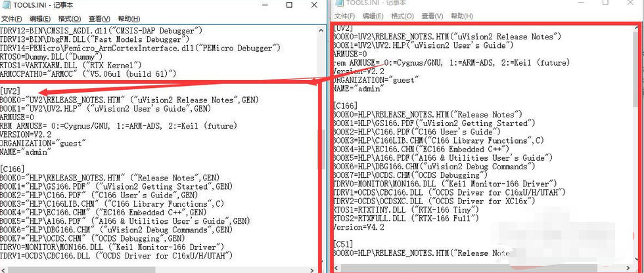Viewport: 644px width, 273px height.
Task: Open 格式(O) menu in right Notepad window
Action: [x=402, y=16]
